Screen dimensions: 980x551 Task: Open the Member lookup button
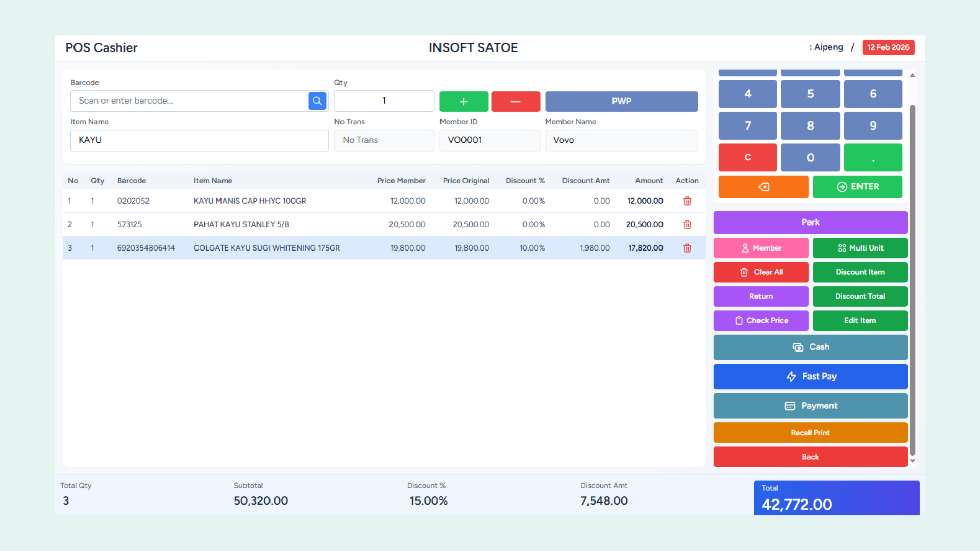click(761, 248)
